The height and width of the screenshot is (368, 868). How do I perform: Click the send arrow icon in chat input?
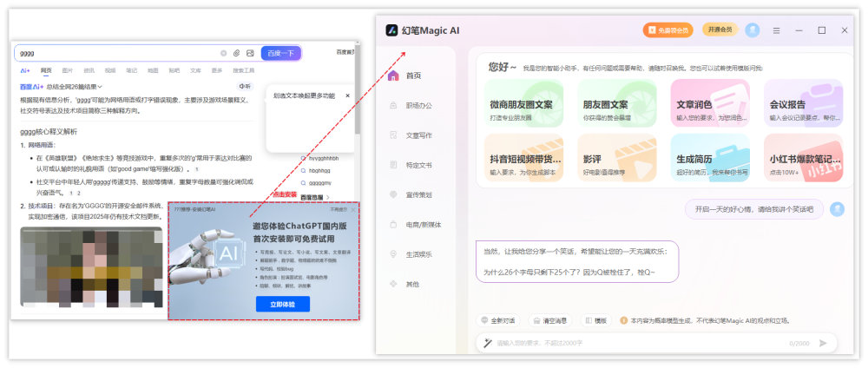[x=823, y=343]
